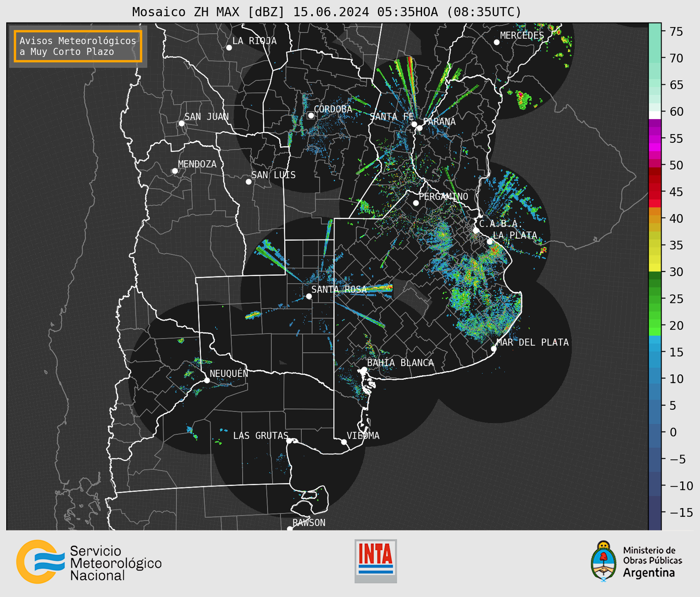Click the Mercedes city marker dot
Viewport: 700px width, 597px height.
[x=496, y=42]
